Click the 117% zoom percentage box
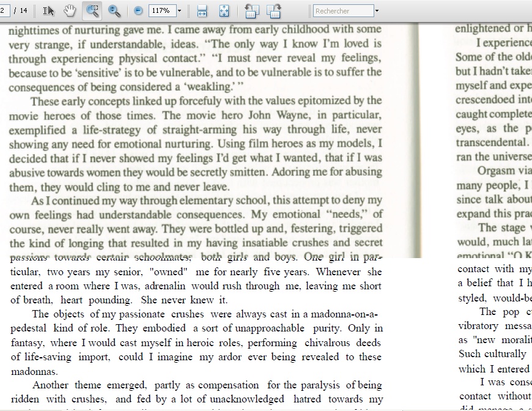The height and width of the screenshot is (411, 532). tap(161, 11)
